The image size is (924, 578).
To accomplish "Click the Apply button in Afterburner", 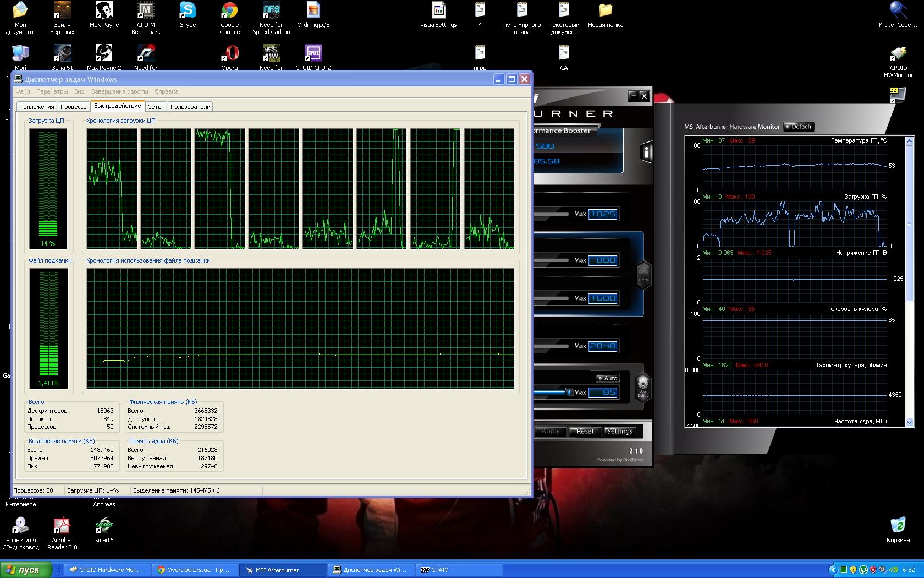I will pyautogui.click(x=551, y=432).
